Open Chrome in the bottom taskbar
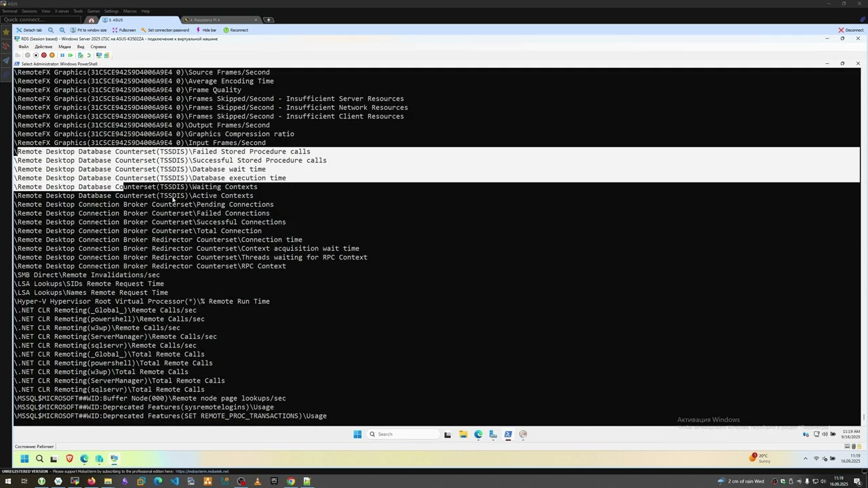868x488 pixels. pyautogui.click(x=291, y=482)
